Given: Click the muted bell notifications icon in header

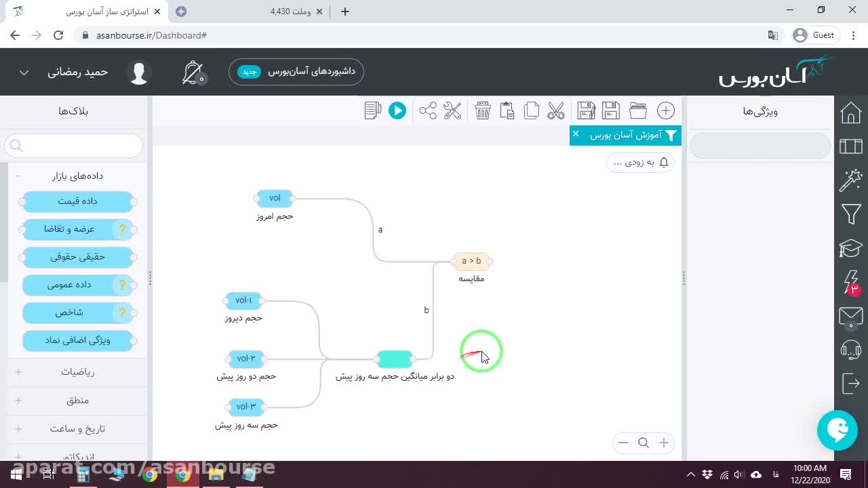Looking at the screenshot, I should pyautogui.click(x=193, y=73).
